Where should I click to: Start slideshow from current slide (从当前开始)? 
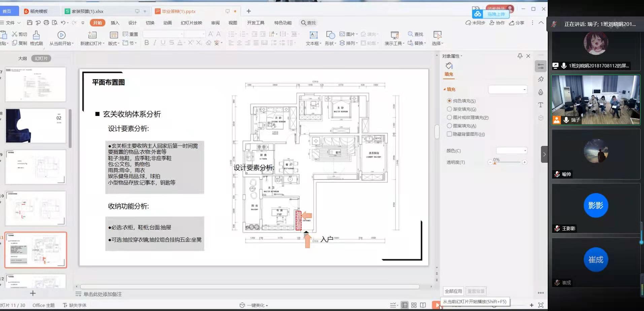[x=61, y=35]
